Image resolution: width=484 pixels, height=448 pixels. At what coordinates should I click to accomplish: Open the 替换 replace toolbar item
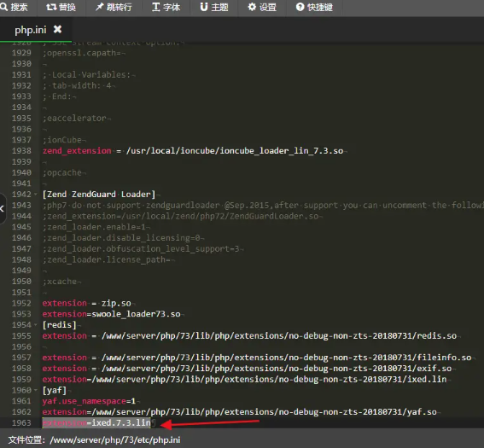click(x=61, y=7)
